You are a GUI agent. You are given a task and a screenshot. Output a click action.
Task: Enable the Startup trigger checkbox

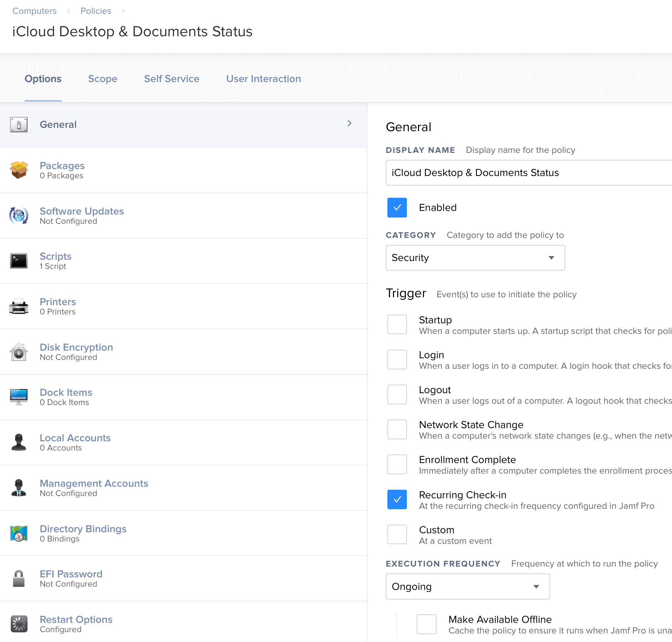(x=397, y=324)
